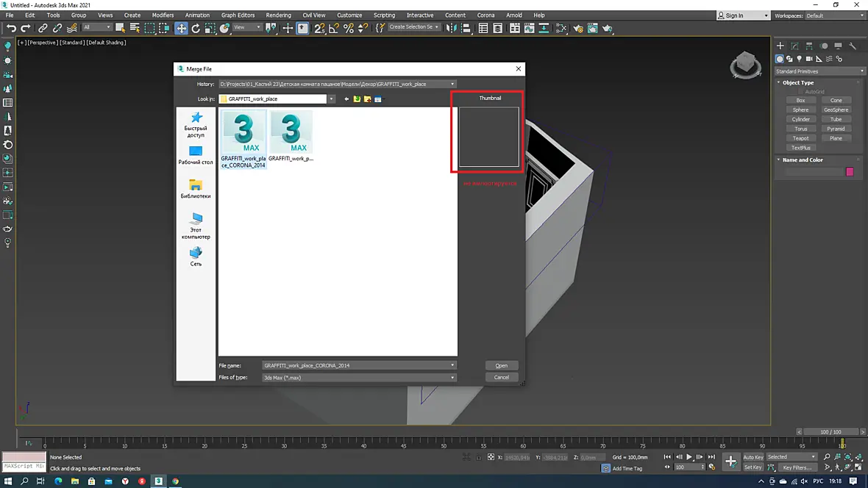This screenshot has width=868, height=488.
Task: Open the Curve Editor icon
Action: pyautogui.click(x=529, y=28)
